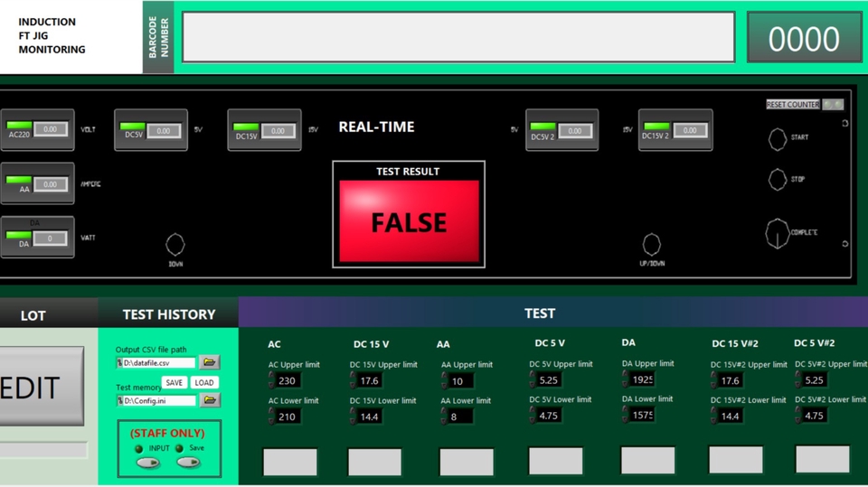Click the DC15V green status LED
Screen dimensions: 868x487
coord(246,127)
